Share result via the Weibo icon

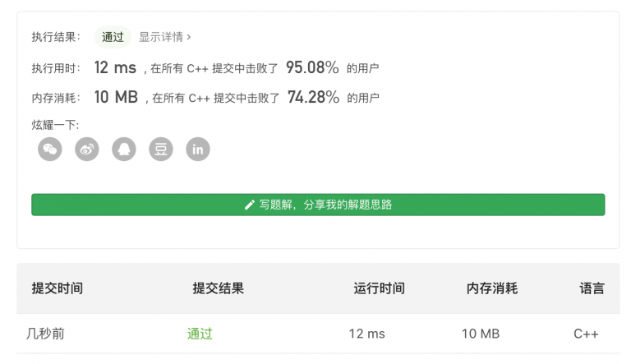87,149
